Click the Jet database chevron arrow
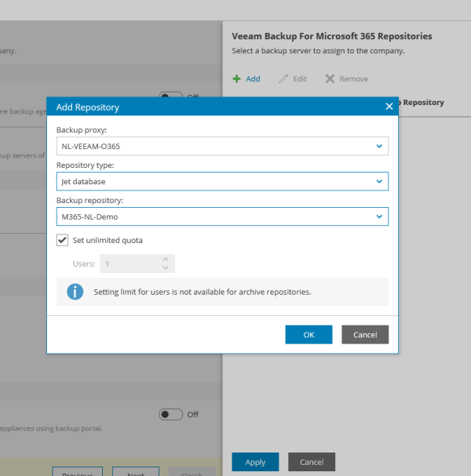This screenshot has height=476, width=471. [x=379, y=181]
